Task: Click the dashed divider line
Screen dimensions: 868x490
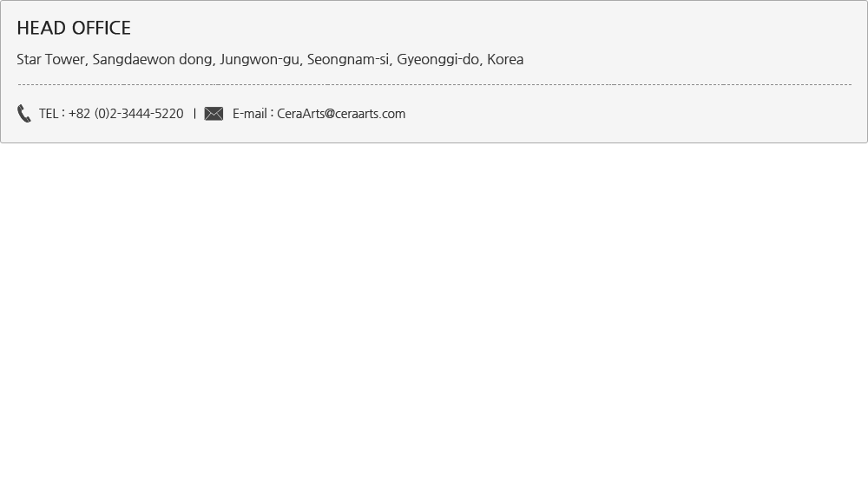Action: [x=435, y=85]
